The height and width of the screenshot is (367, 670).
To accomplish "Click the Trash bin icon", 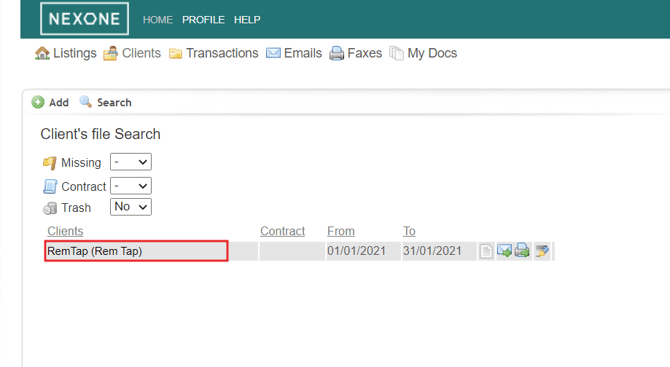I will 50,208.
